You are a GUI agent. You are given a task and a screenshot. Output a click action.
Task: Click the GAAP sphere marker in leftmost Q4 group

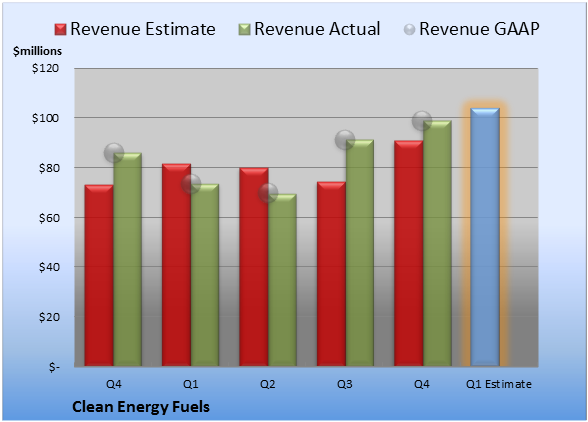(114, 153)
